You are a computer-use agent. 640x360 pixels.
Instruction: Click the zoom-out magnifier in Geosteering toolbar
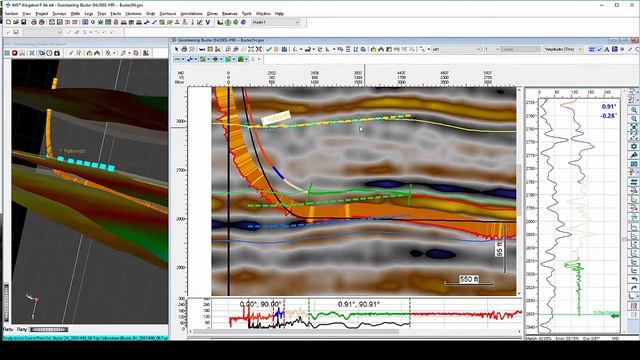(x=236, y=49)
